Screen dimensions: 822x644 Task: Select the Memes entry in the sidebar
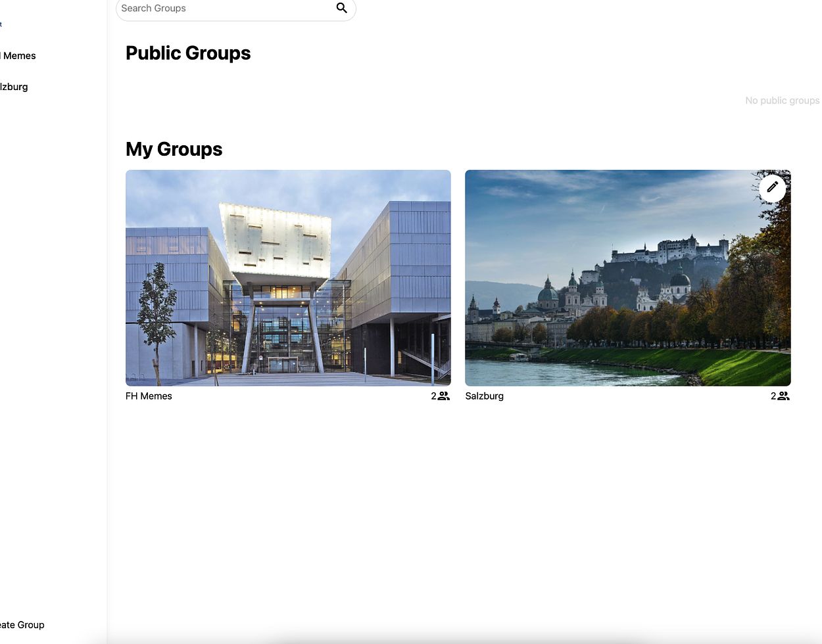tap(18, 56)
